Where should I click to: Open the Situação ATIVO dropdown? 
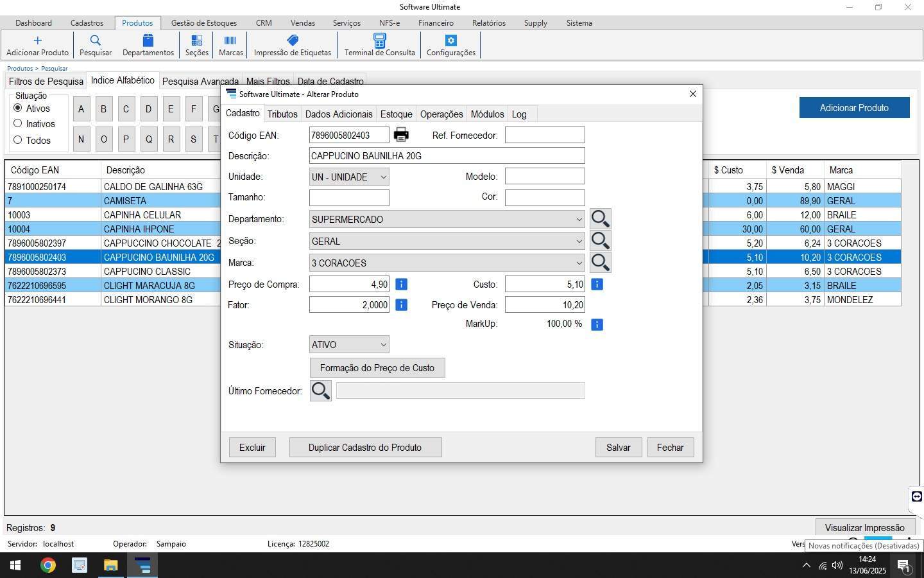click(x=349, y=345)
